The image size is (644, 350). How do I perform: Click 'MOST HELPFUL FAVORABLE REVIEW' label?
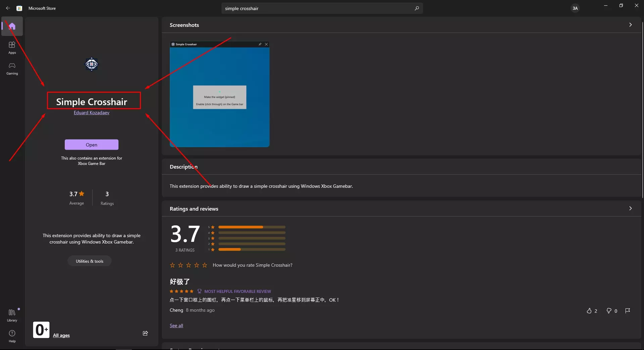coord(238,292)
